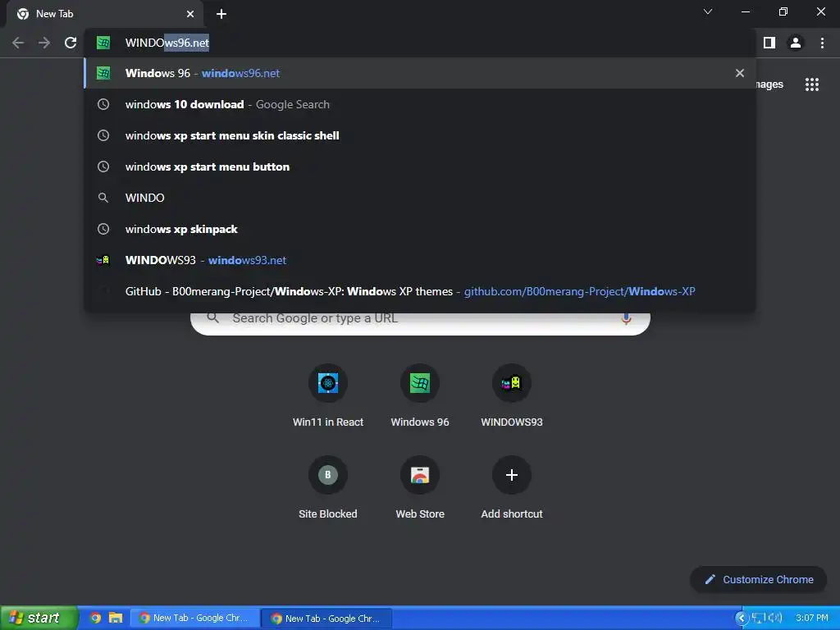Click the 3:07 PM clock
The image size is (840, 630).
(811, 619)
